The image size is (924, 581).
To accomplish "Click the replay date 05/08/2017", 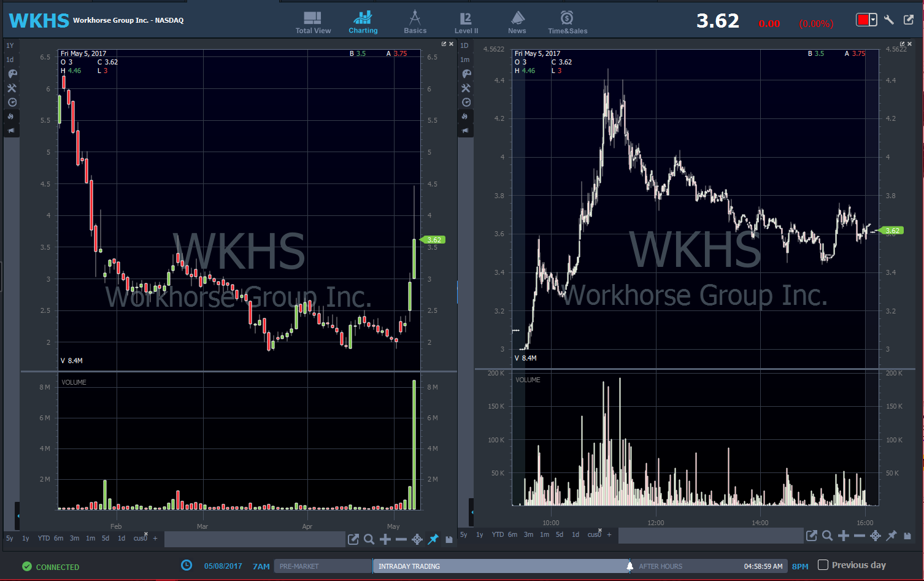I will pyautogui.click(x=223, y=566).
